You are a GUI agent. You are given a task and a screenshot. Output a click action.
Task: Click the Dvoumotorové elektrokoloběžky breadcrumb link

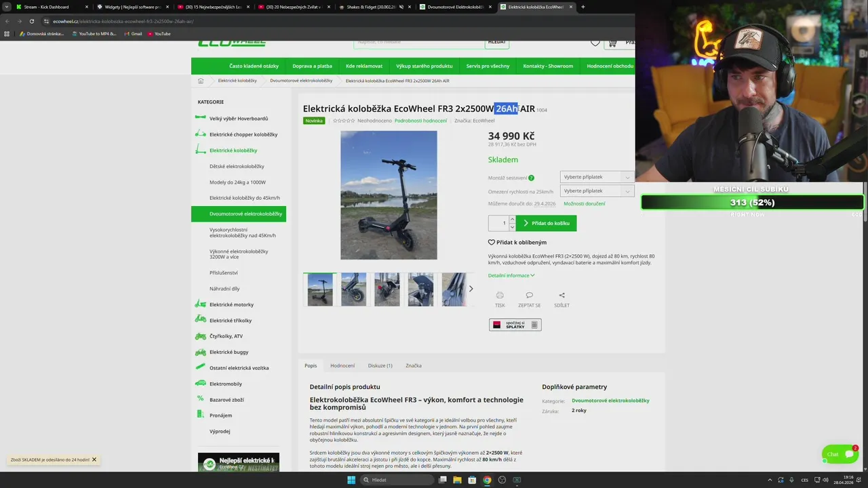point(301,81)
